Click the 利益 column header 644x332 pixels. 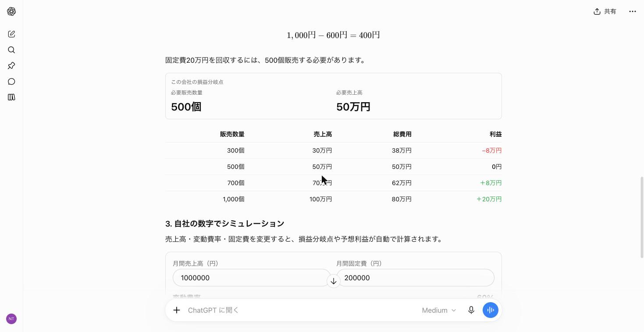495,134
